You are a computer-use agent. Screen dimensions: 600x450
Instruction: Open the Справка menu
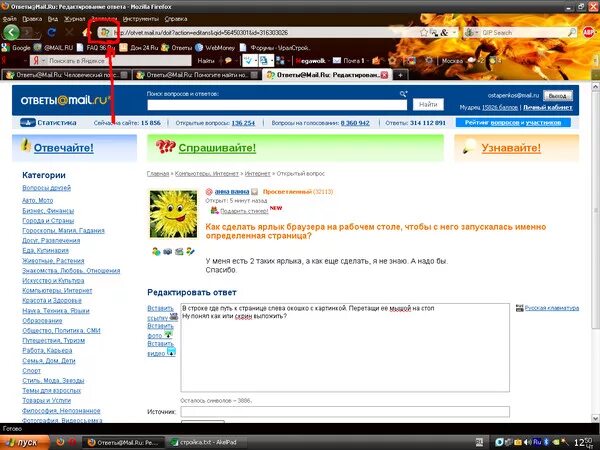click(x=176, y=18)
